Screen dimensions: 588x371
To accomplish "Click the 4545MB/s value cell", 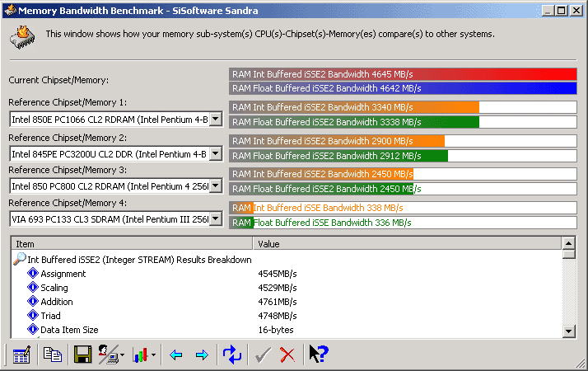I will (x=278, y=274).
